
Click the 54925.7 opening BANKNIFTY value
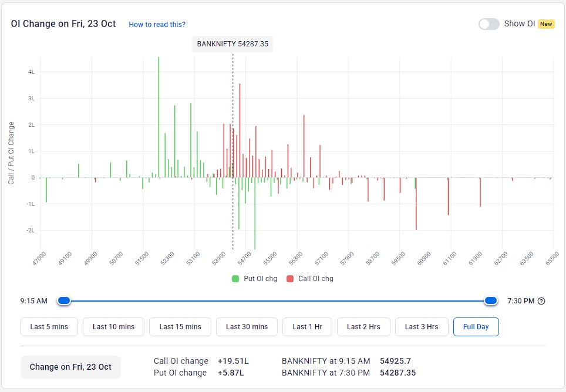click(x=395, y=361)
